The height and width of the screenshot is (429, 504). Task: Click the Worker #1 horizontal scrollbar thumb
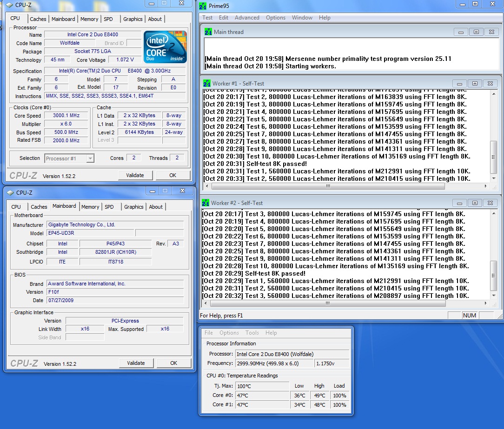(328, 186)
